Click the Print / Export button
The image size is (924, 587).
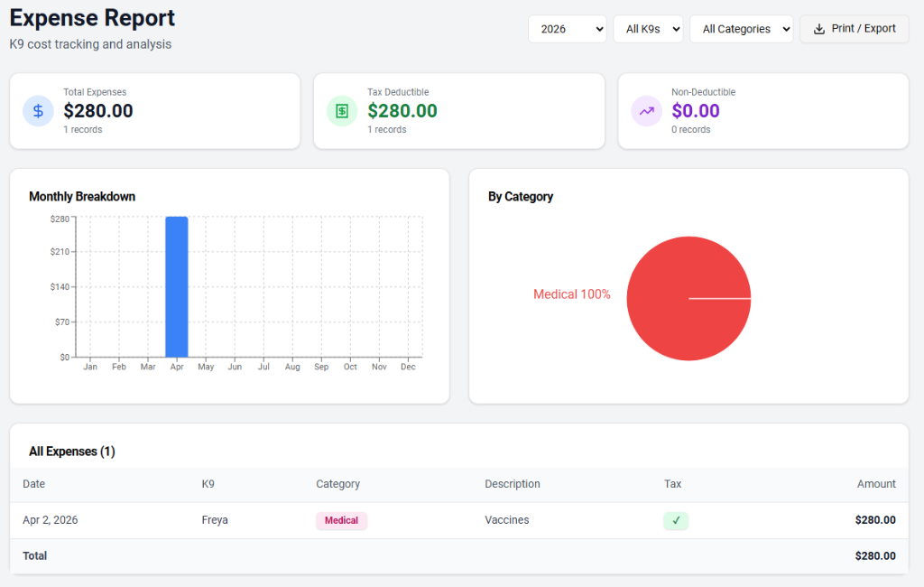point(854,29)
